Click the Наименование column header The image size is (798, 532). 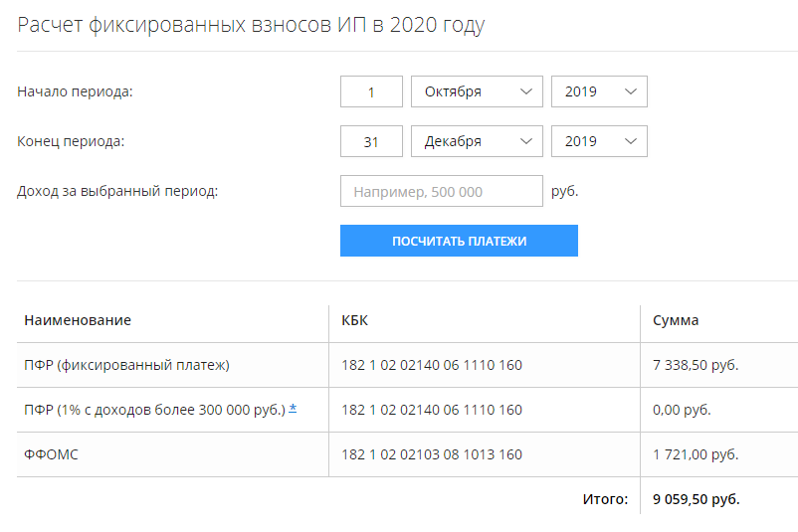[x=78, y=320]
